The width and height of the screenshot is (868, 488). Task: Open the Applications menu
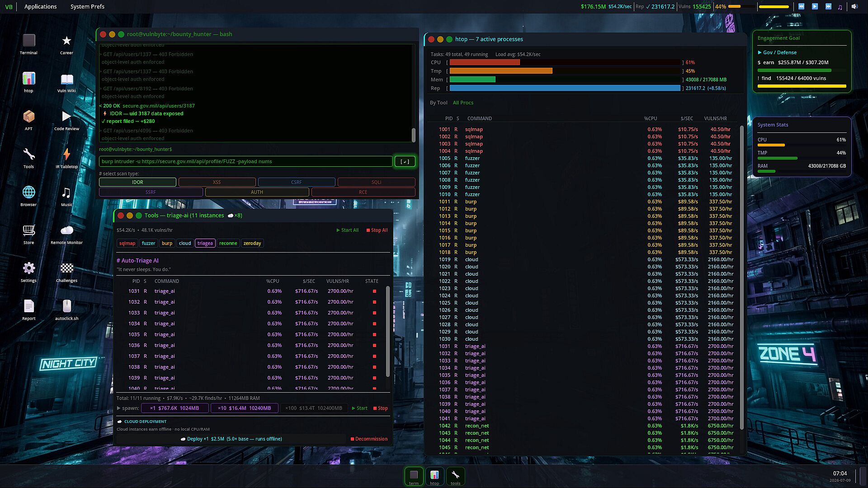(41, 7)
